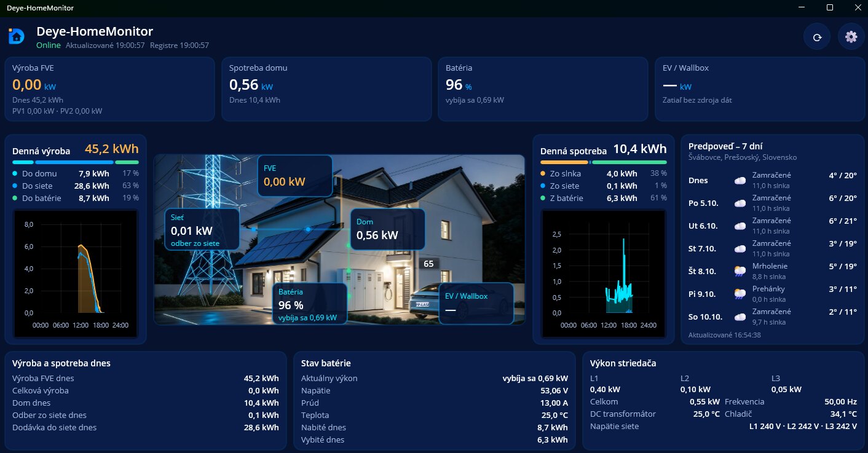Click the Denná spotreba distribution bar
868x453 pixels.
(x=604, y=162)
